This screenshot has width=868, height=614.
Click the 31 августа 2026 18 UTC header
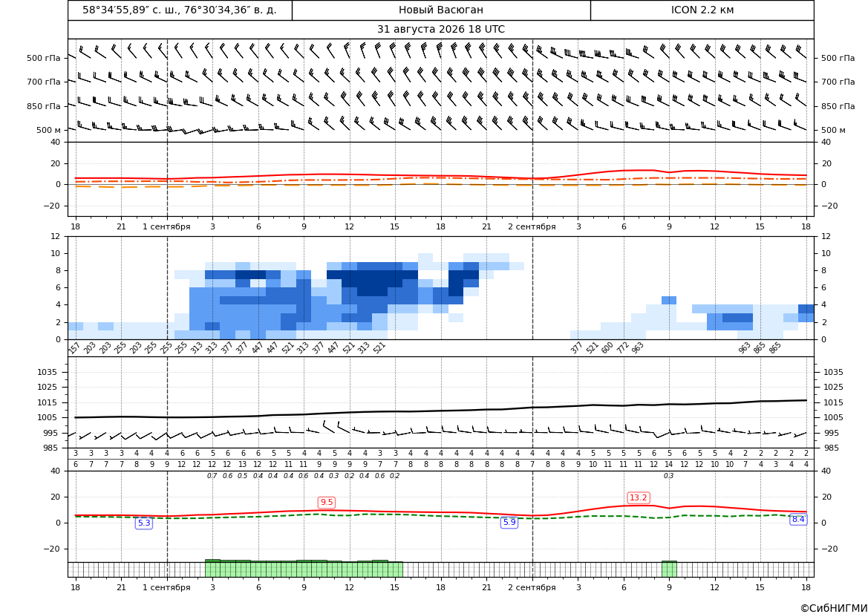point(440,30)
